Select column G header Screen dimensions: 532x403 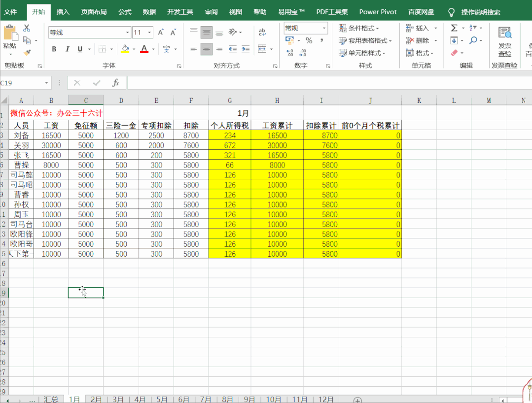click(x=230, y=101)
